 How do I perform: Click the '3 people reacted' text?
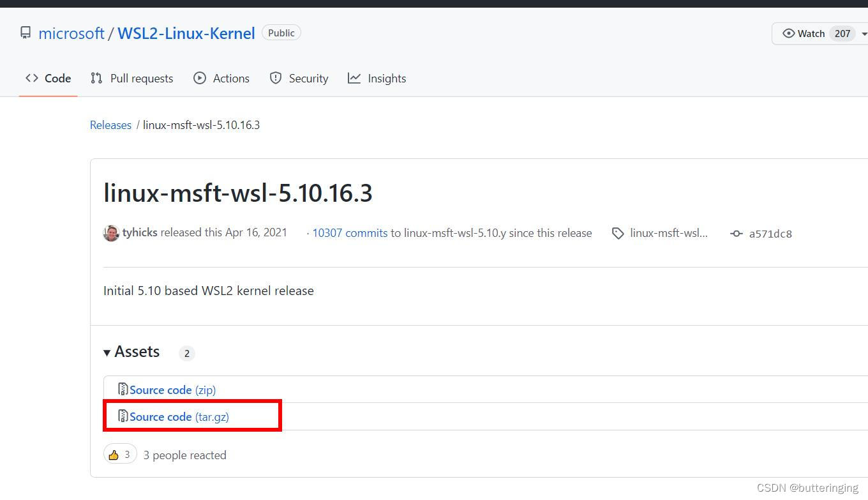click(185, 455)
